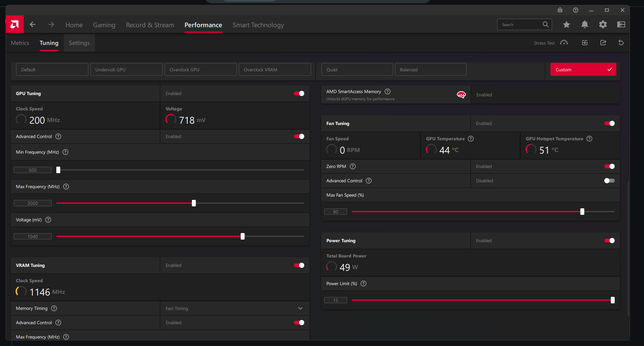644x346 pixels.
Task: Click the export profile icon
Action: (x=603, y=43)
